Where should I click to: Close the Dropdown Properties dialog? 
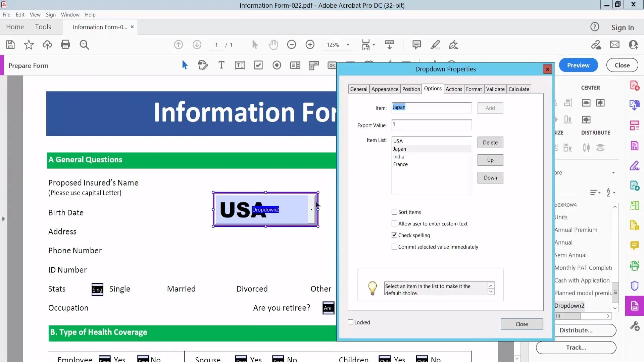click(x=522, y=324)
